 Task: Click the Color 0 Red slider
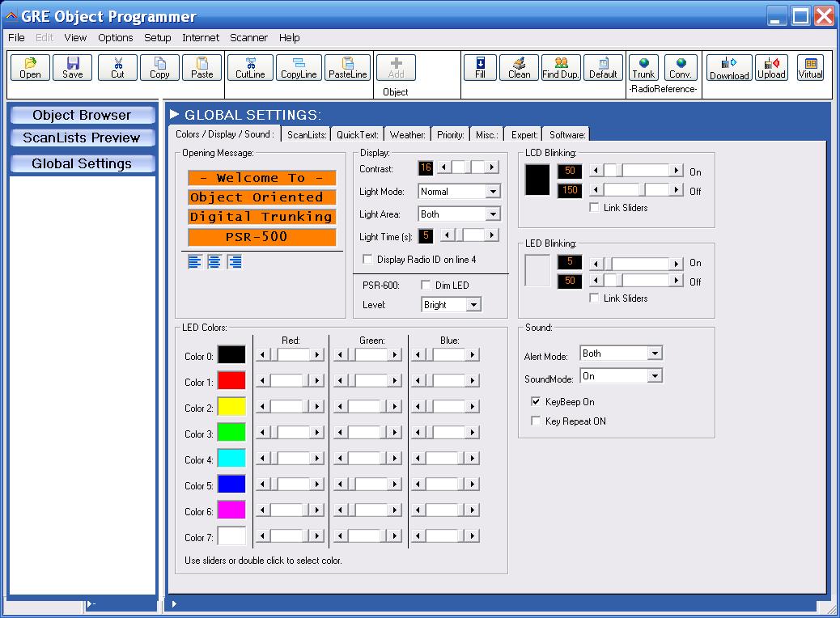pos(290,354)
